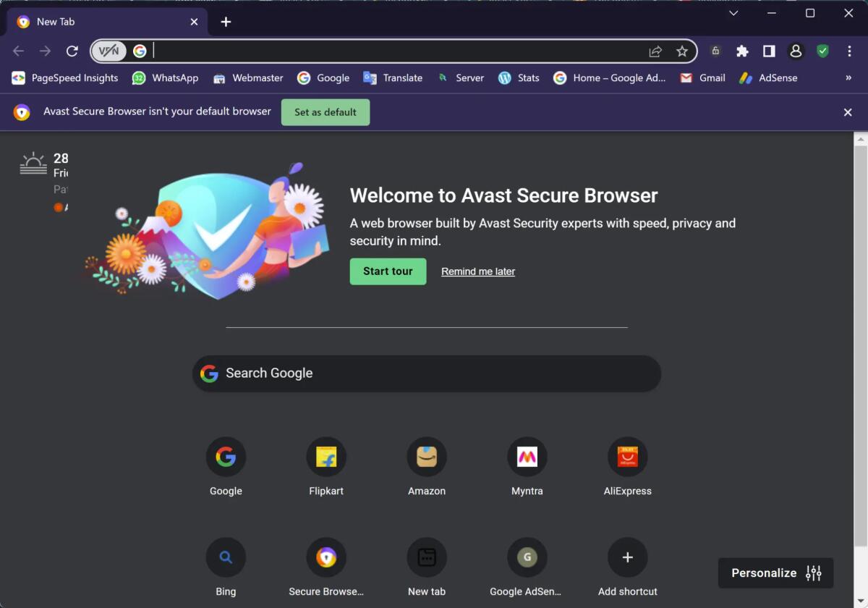868x608 pixels.
Task: Click the share icon in the address bar
Action: coord(655,51)
